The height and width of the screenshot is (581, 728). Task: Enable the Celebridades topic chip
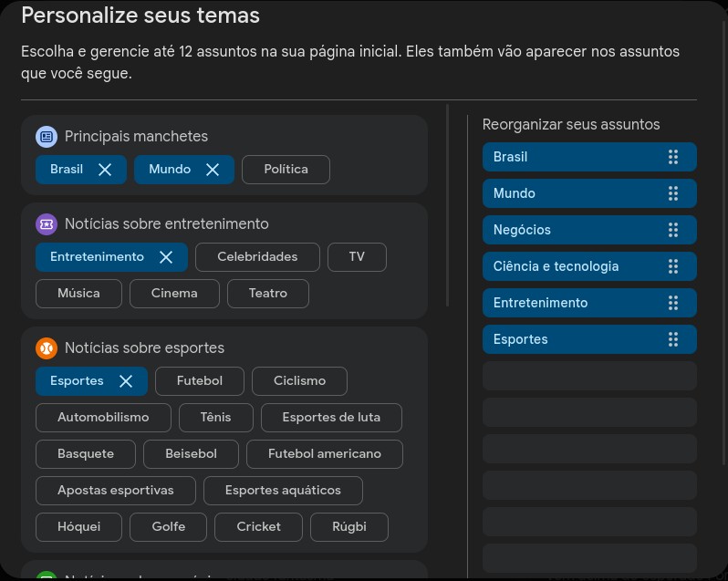(x=257, y=257)
